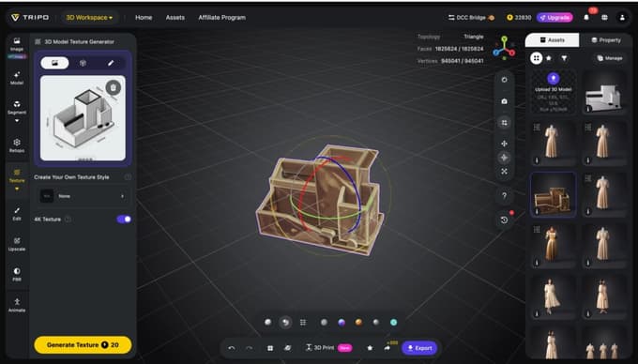The height and width of the screenshot is (364, 638).
Task: Open the 3D Print option
Action: pos(328,348)
